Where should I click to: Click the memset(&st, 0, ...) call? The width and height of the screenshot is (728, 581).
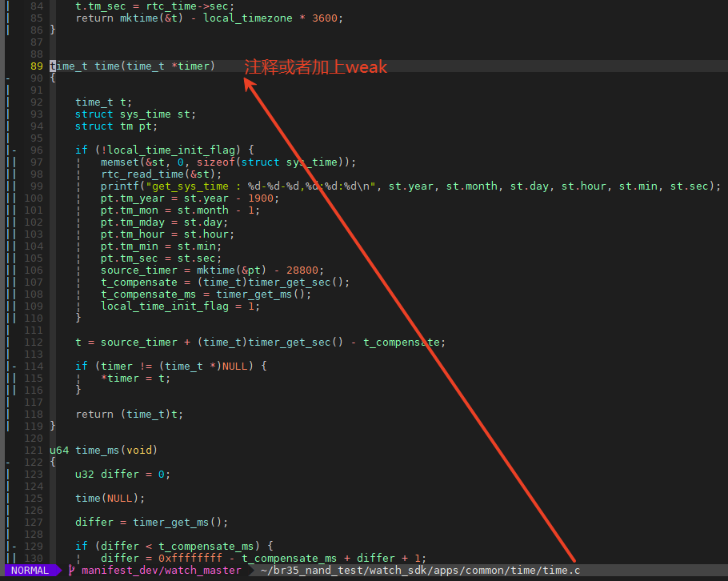coord(229,162)
